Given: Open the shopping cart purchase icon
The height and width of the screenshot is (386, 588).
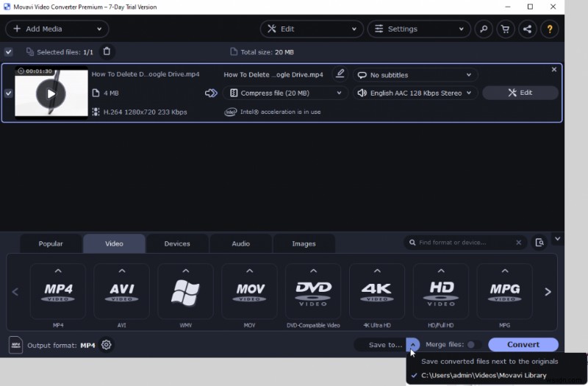Looking at the screenshot, I should click(506, 29).
